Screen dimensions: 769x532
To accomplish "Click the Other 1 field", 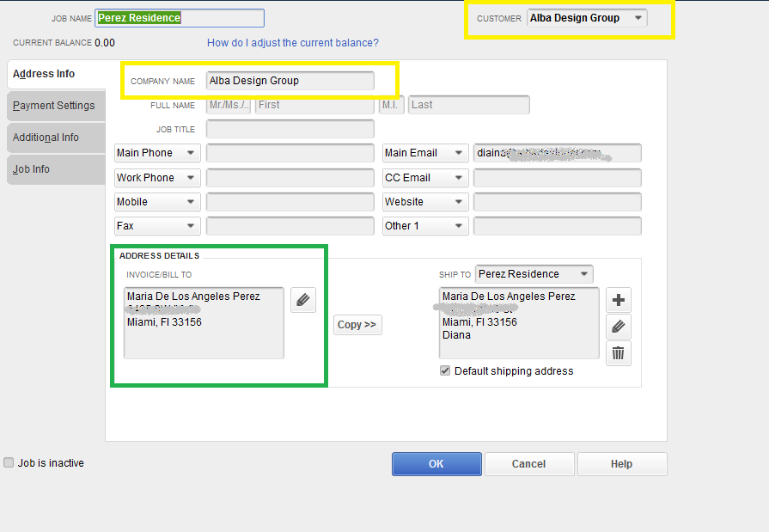I will pos(557,226).
